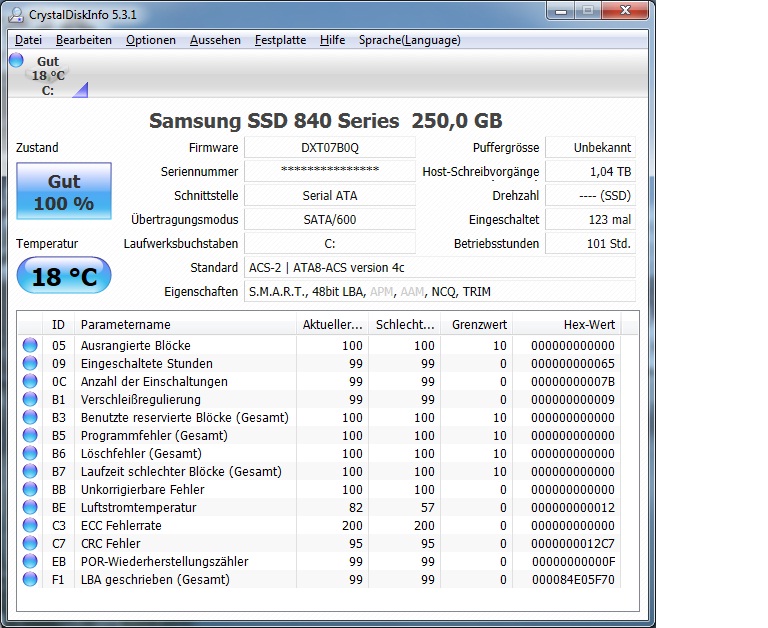
Task: Click hex value 0000000012C7
Action: (573, 544)
